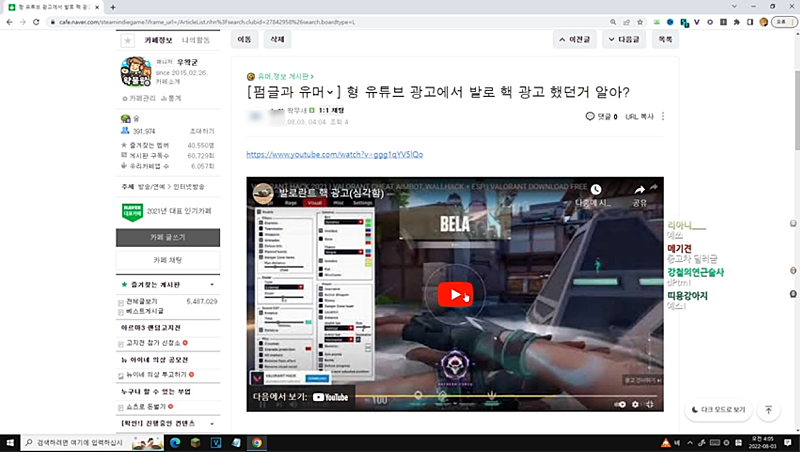Click the YouTube share arrow icon
The height and width of the screenshot is (452, 800).
(639, 190)
